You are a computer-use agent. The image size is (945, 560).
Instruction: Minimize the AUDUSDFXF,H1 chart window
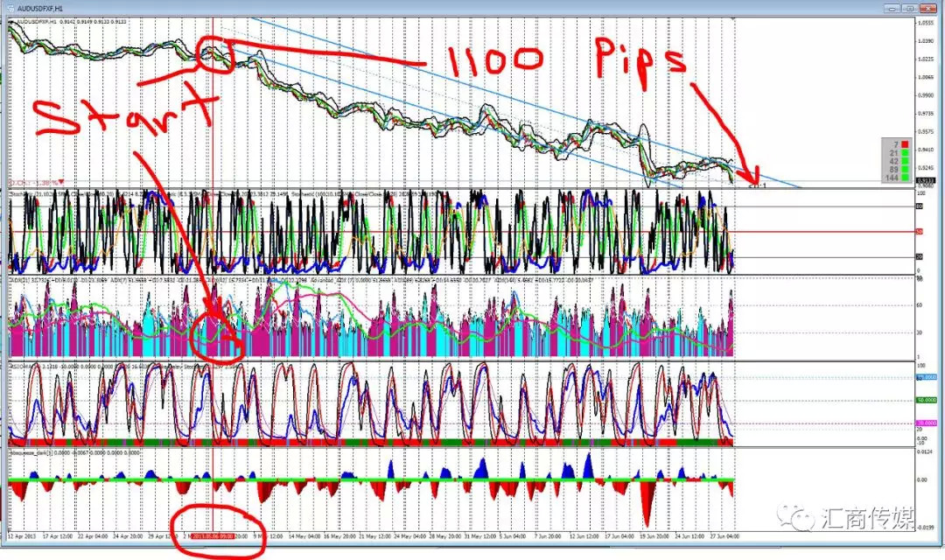[x=892, y=9]
